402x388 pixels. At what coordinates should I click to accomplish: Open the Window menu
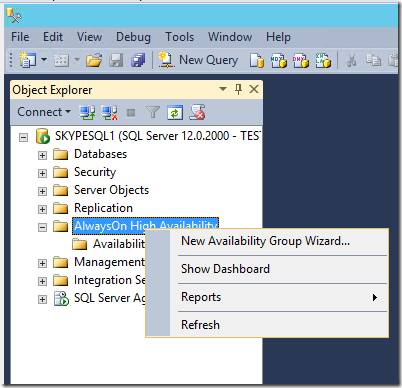pyautogui.click(x=230, y=37)
